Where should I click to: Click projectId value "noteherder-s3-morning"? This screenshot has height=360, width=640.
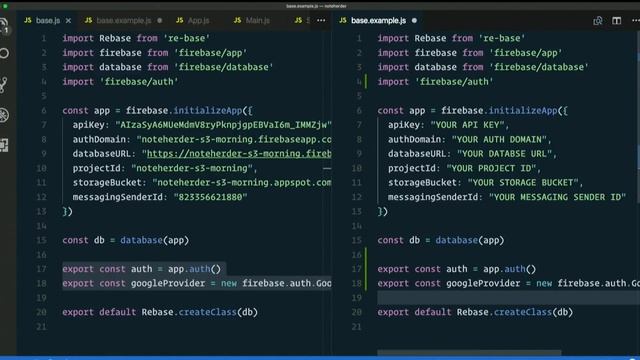tap(192, 168)
